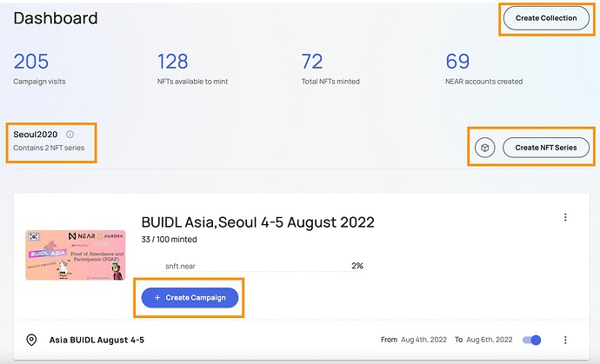
Task: Click plus icon on Create Campaign button
Action: pos(157,297)
